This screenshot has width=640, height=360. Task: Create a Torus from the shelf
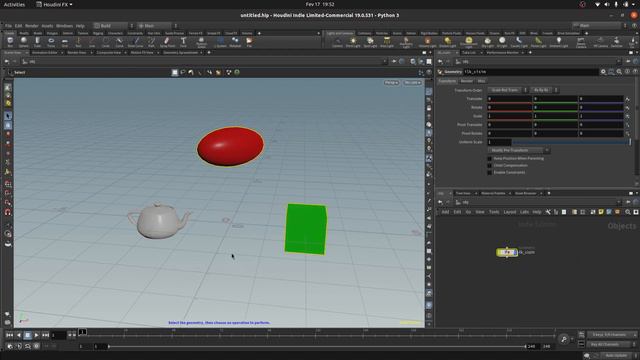point(51,41)
